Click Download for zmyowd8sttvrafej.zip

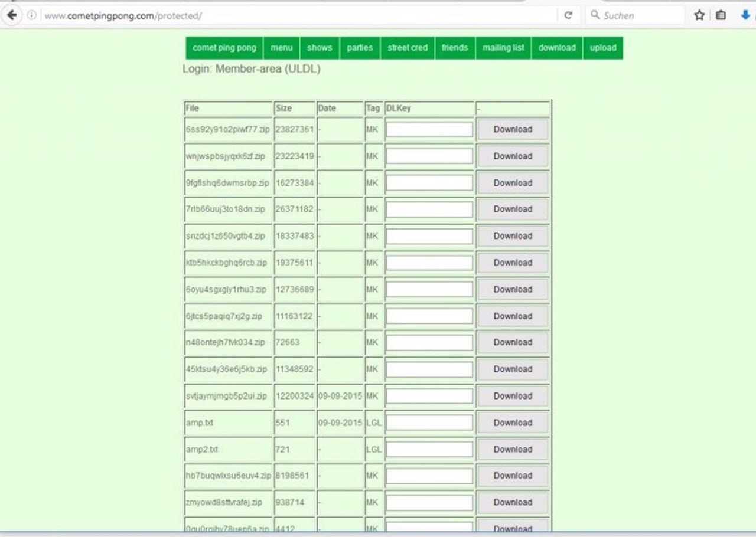point(513,502)
